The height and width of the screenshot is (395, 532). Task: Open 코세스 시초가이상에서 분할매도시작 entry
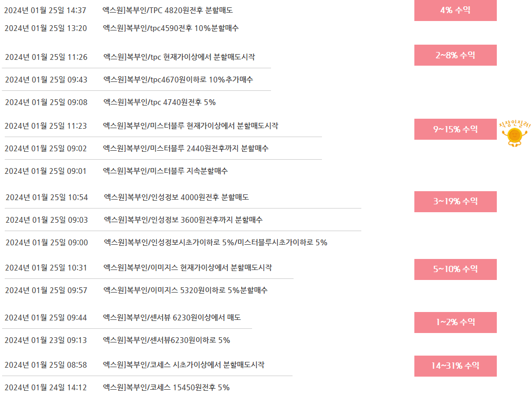184,365
